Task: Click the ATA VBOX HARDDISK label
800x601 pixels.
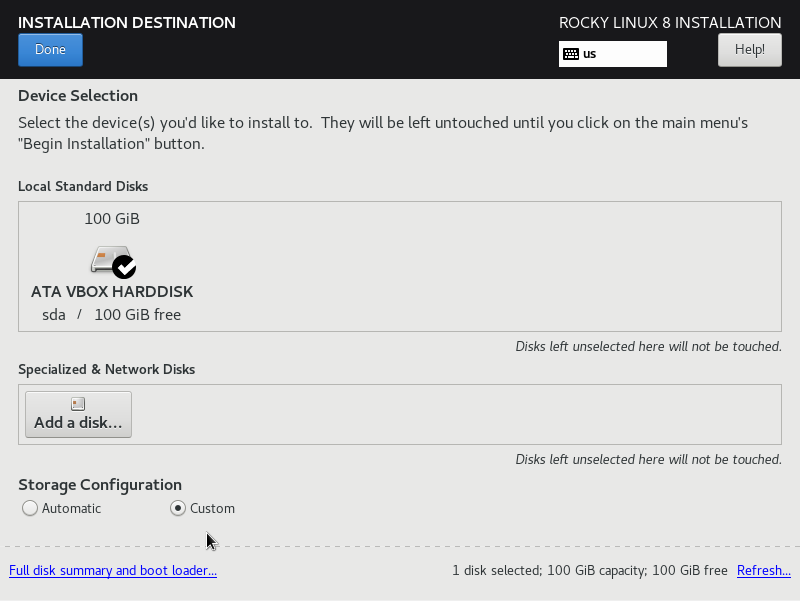Action: click(x=112, y=292)
